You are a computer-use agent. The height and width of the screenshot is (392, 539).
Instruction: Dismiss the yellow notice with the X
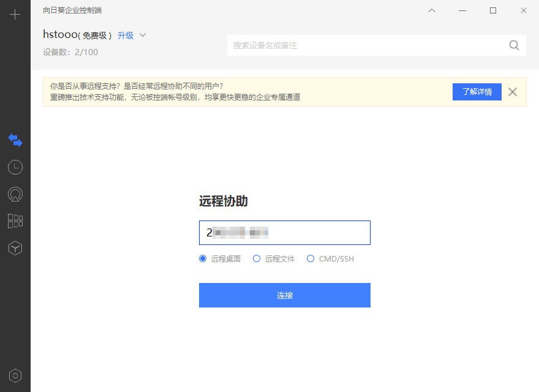[x=512, y=92]
